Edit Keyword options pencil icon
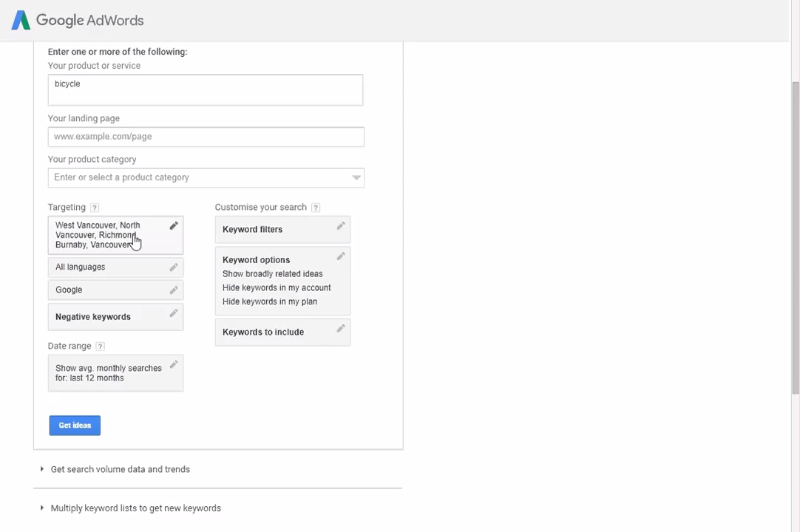Viewport: 800px width, 532px height. point(341,256)
